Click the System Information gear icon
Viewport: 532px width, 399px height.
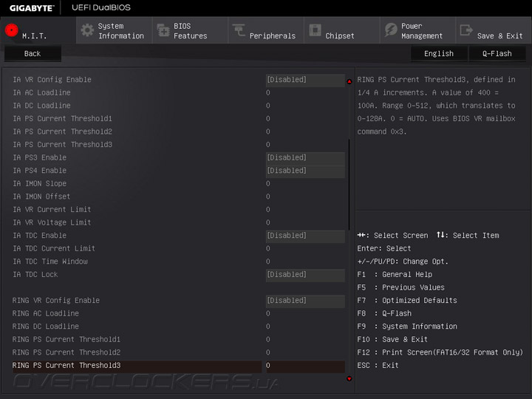coord(87,30)
